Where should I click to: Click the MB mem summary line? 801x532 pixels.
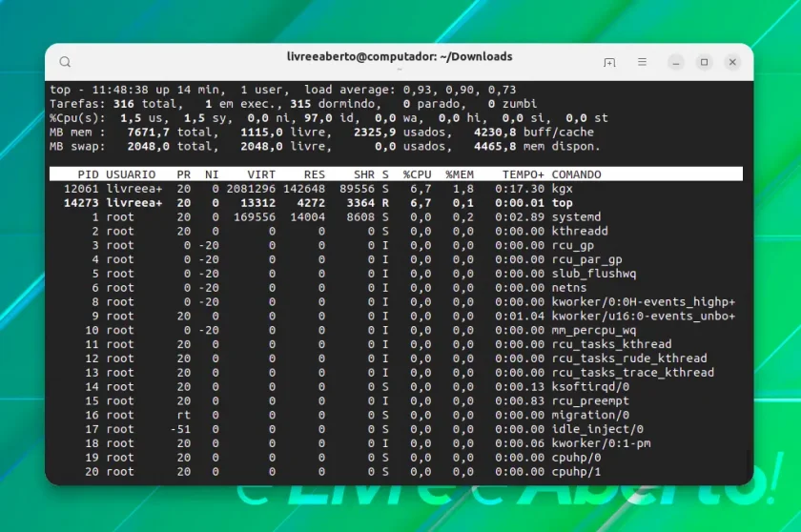pos(322,133)
